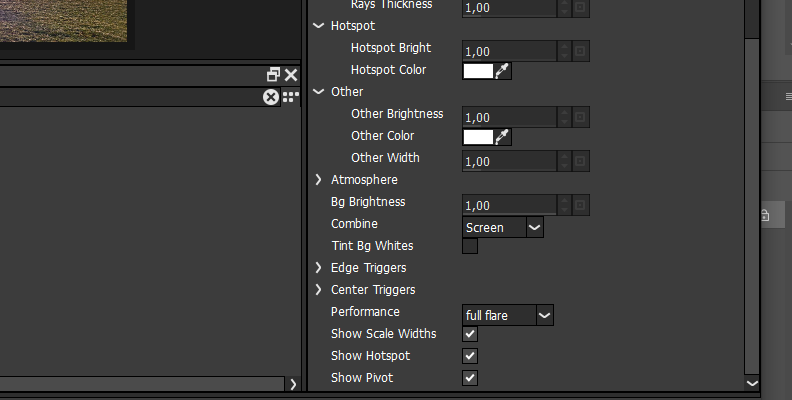
Task: Close the left panel with the X icon
Action: 291,75
